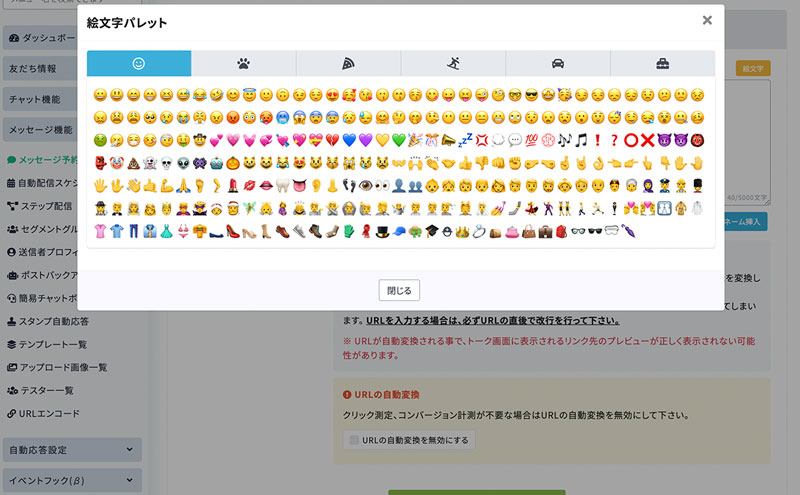Screen dimensions: 800x495
Task: Click the orange 絵文字 button behind dialog
Action: [x=753, y=68]
